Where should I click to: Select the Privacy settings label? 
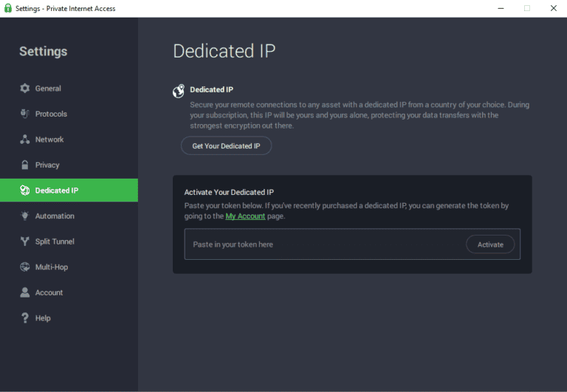coord(47,165)
